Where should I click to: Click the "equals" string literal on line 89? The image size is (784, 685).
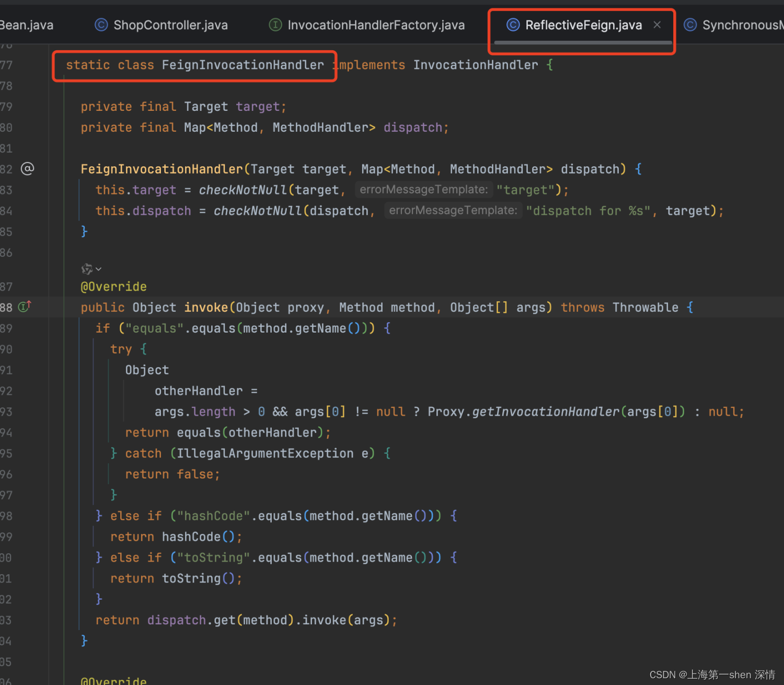[x=154, y=328]
